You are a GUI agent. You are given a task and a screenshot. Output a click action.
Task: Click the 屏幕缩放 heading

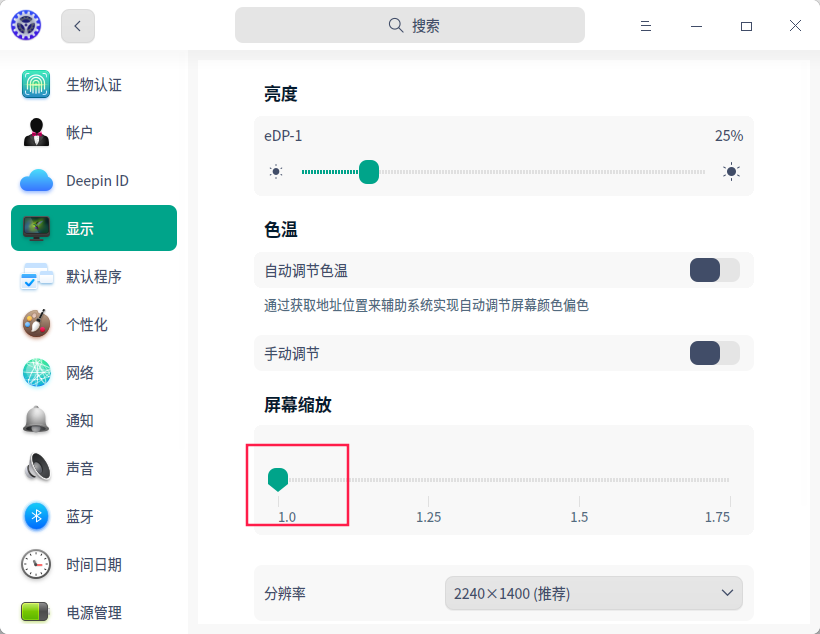[x=298, y=405]
